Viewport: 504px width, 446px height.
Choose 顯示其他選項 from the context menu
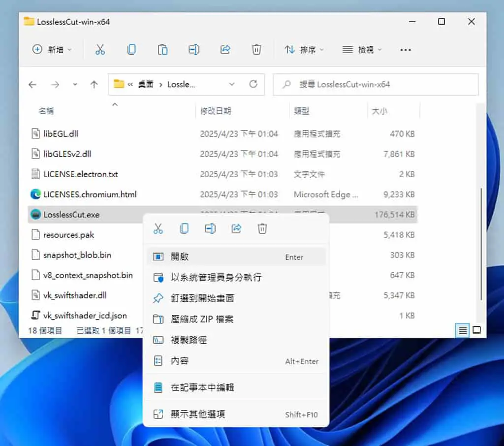236,414
